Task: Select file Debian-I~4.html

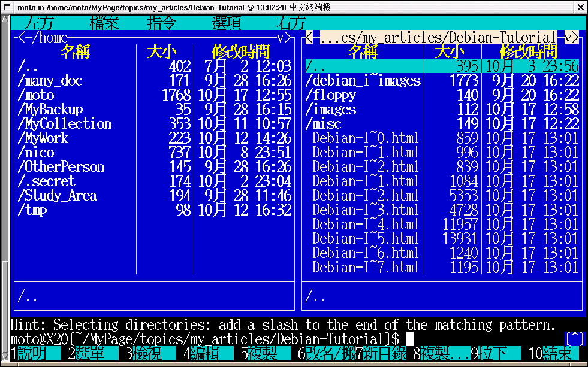Action: click(442, 224)
